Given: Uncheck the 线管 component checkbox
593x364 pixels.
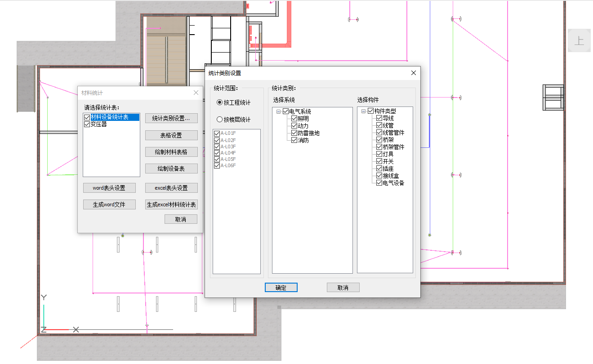Looking at the screenshot, I should click(x=379, y=125).
